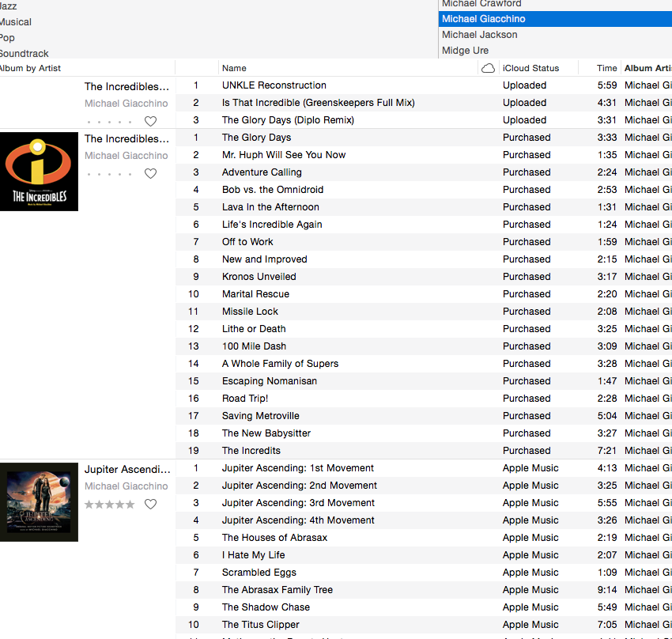Love the first Incredibles album with heart icon

(x=150, y=121)
